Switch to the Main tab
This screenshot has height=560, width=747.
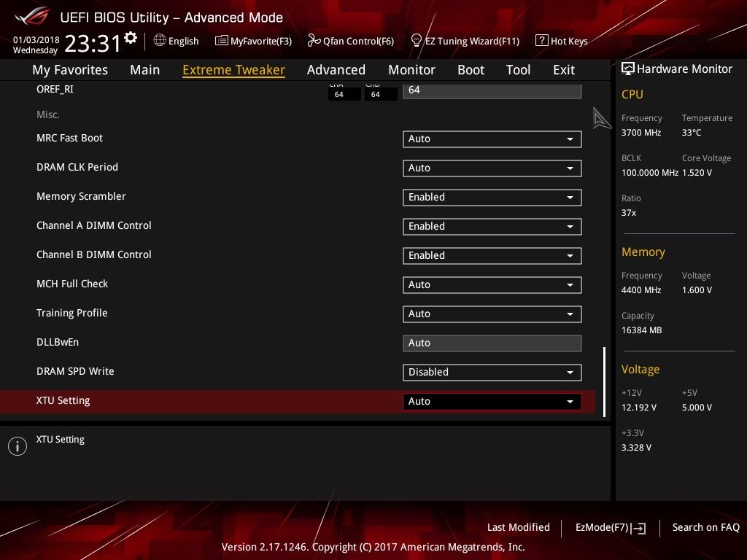click(x=145, y=70)
